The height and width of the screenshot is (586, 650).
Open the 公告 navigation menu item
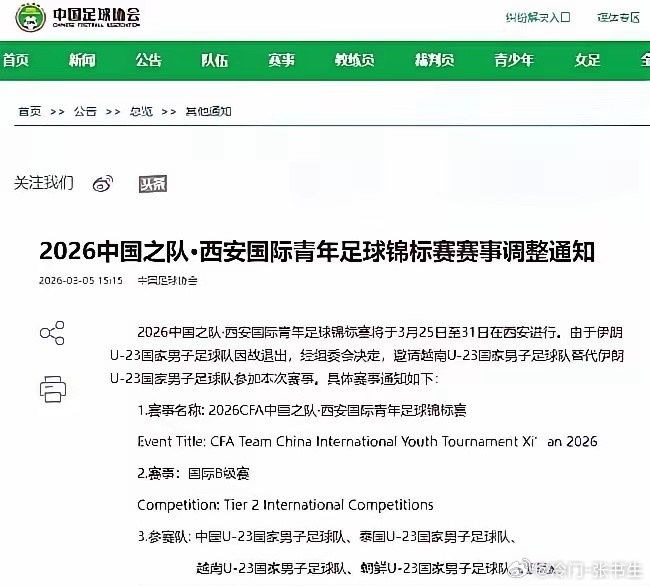tap(148, 61)
